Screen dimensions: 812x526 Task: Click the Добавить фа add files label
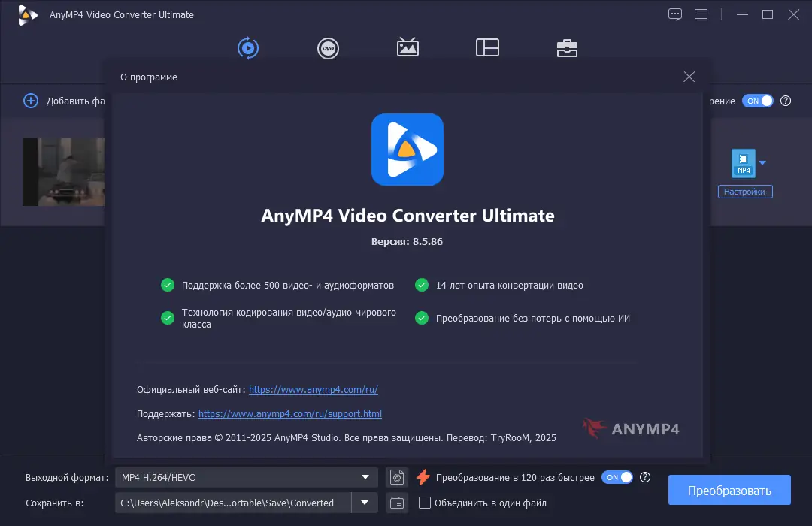(76, 101)
